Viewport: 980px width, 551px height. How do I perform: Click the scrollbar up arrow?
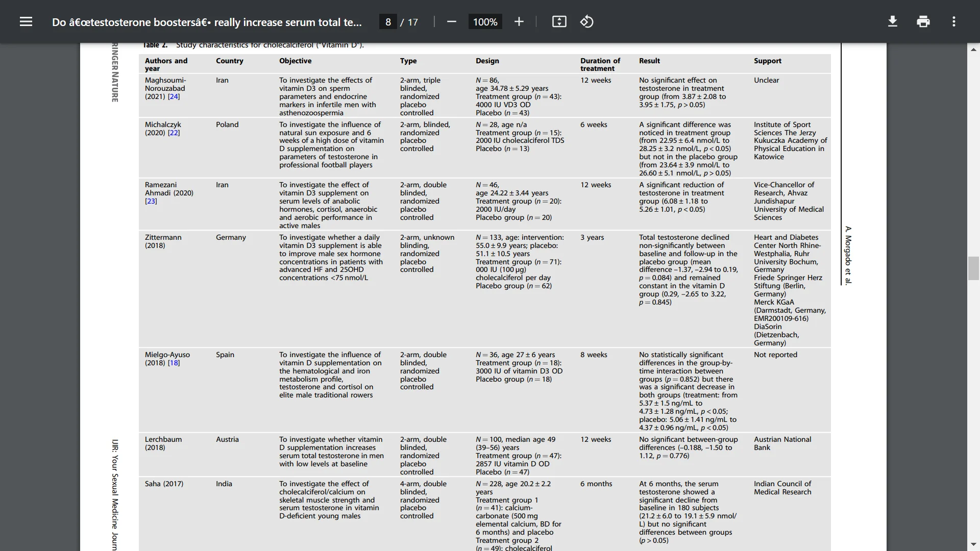pos(973,49)
